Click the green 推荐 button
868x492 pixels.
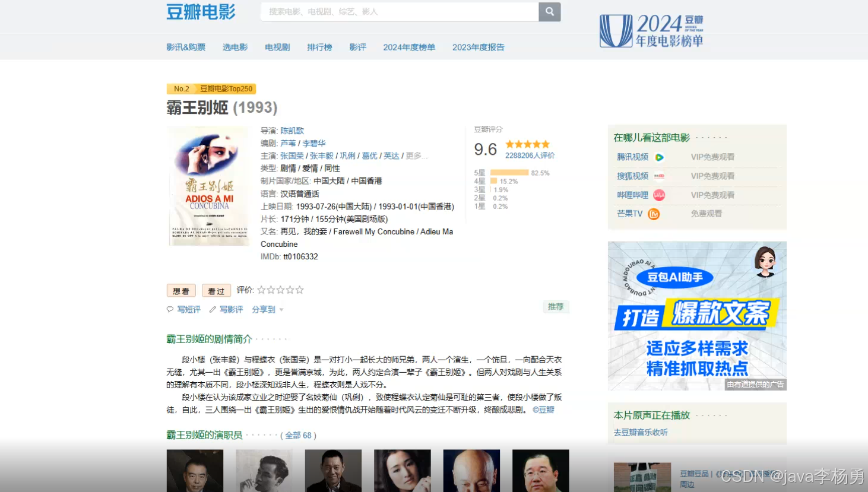556,307
